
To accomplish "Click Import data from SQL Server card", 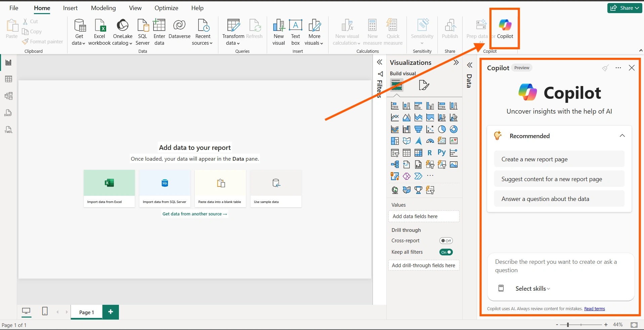I will (x=165, y=189).
